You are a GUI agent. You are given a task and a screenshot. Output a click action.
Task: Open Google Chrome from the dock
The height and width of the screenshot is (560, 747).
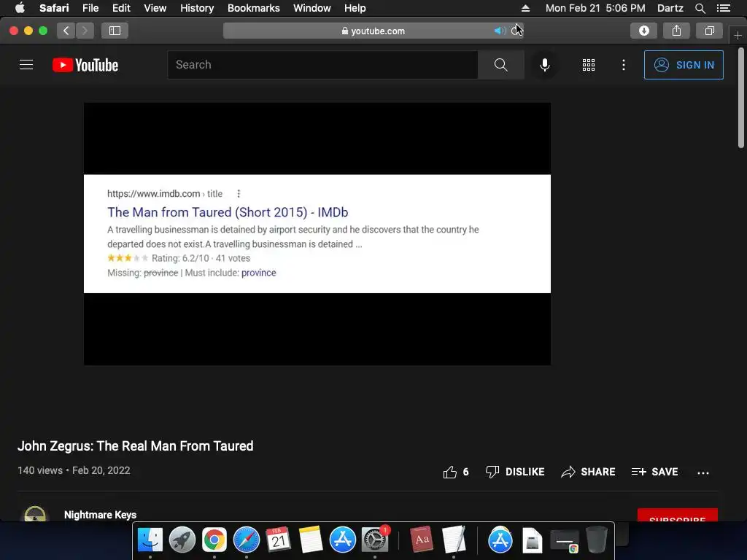click(214, 540)
